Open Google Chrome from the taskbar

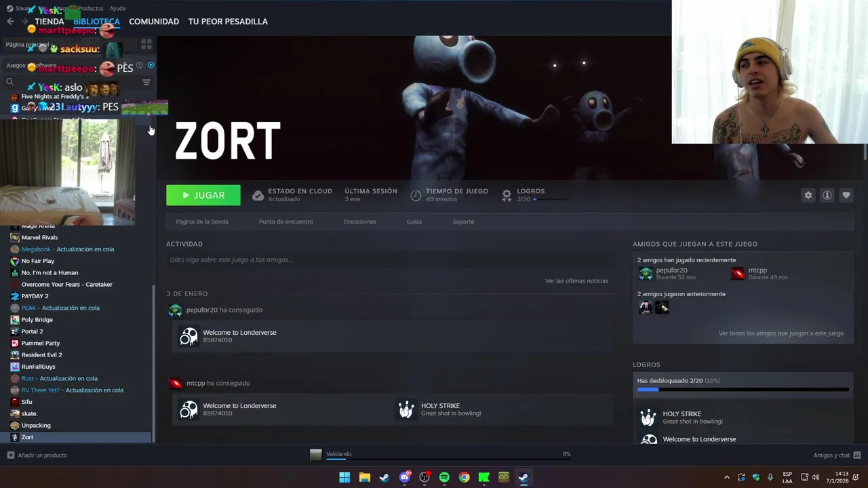pos(464,477)
